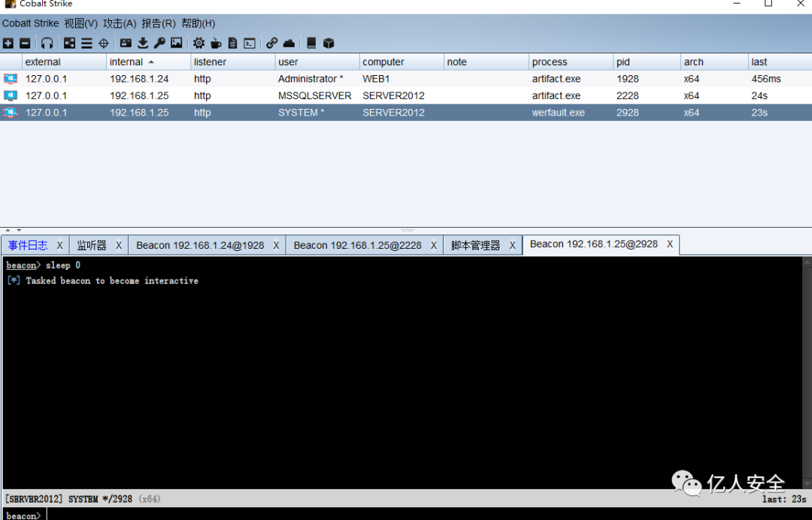Open the Cobalt Strike menu

pos(31,23)
